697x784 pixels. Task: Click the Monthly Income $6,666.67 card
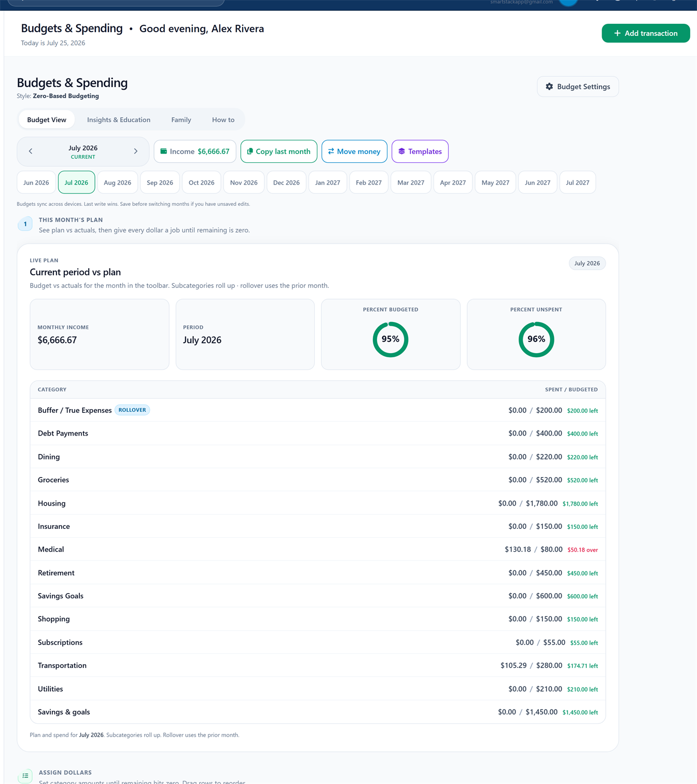pos(100,334)
